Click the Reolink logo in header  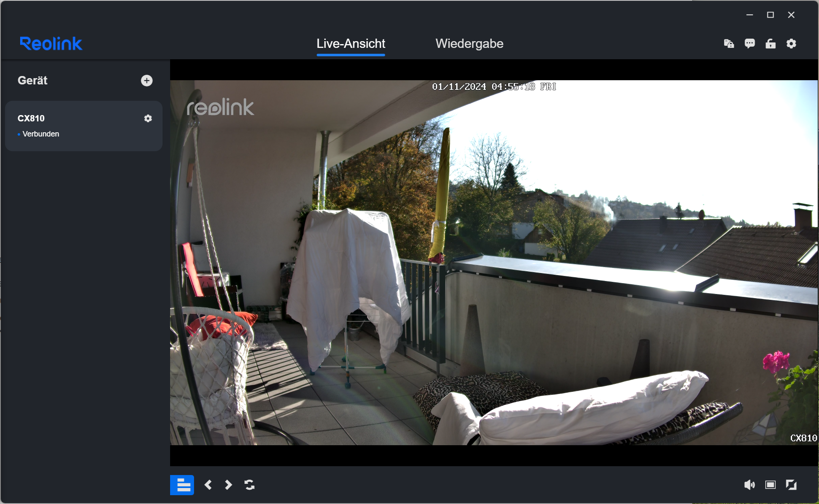click(51, 44)
